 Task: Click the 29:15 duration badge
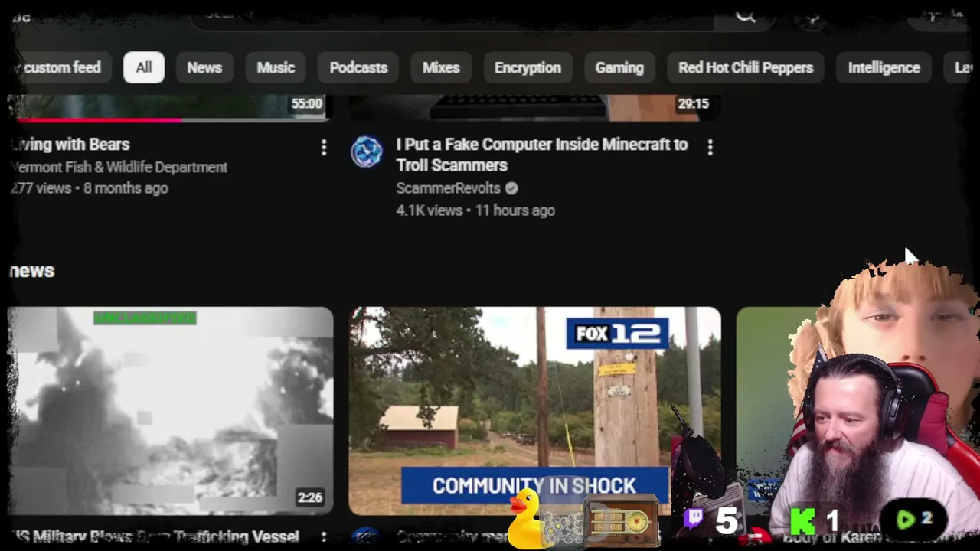click(x=694, y=104)
